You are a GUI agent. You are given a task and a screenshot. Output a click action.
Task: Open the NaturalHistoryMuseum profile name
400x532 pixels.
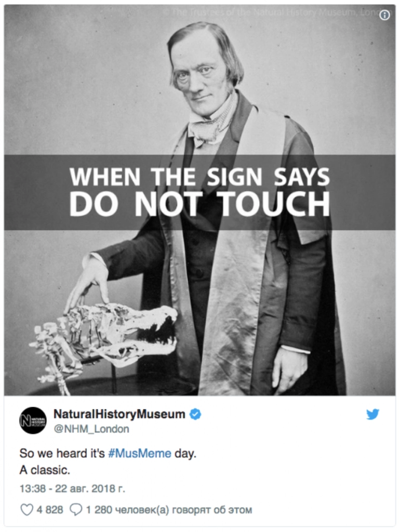click(119, 414)
